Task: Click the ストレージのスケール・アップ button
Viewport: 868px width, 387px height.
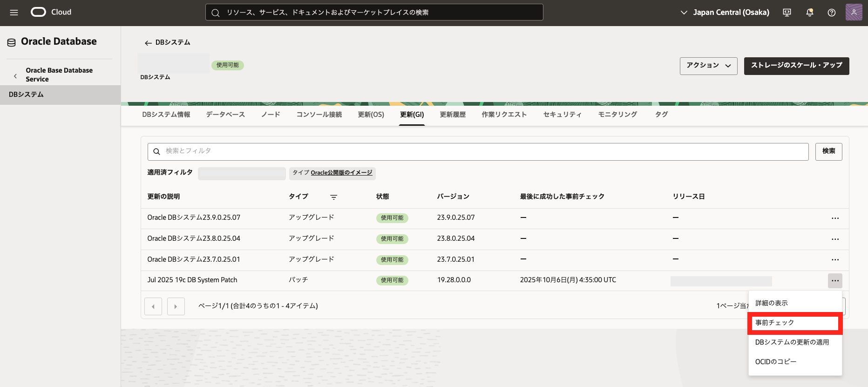Action: pyautogui.click(x=796, y=66)
